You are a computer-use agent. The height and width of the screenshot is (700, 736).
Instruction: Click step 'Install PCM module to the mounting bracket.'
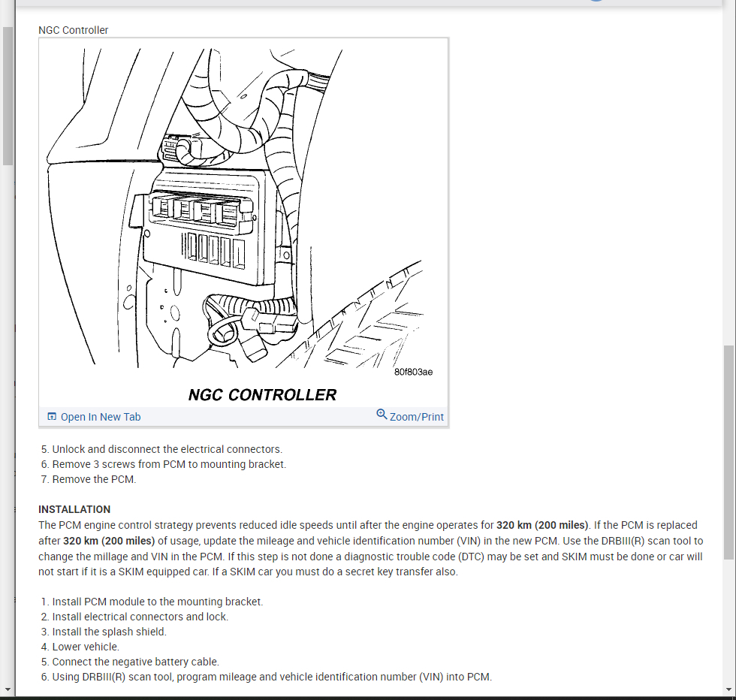coord(157,602)
